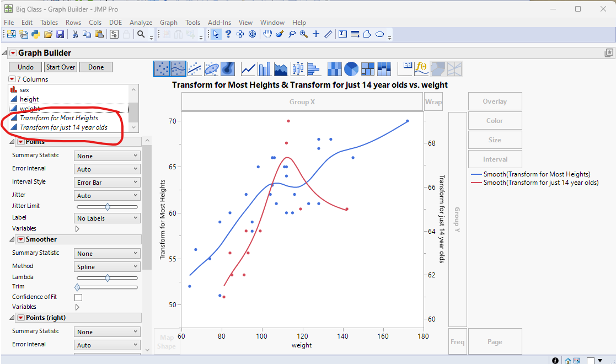Image resolution: width=616 pixels, height=364 pixels.
Task: Open the Smoother Method dropdown showing Spline
Action: pos(106,266)
